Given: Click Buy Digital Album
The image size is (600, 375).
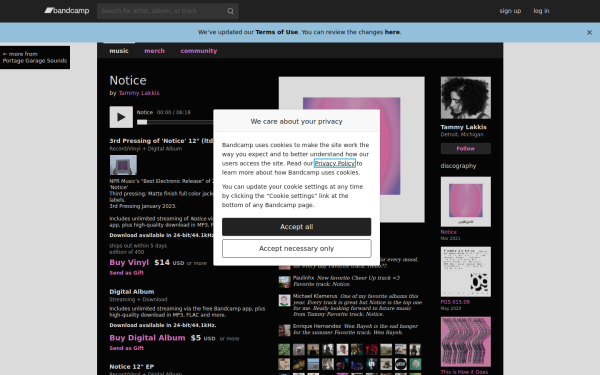Looking at the screenshot, I should click(147, 338).
